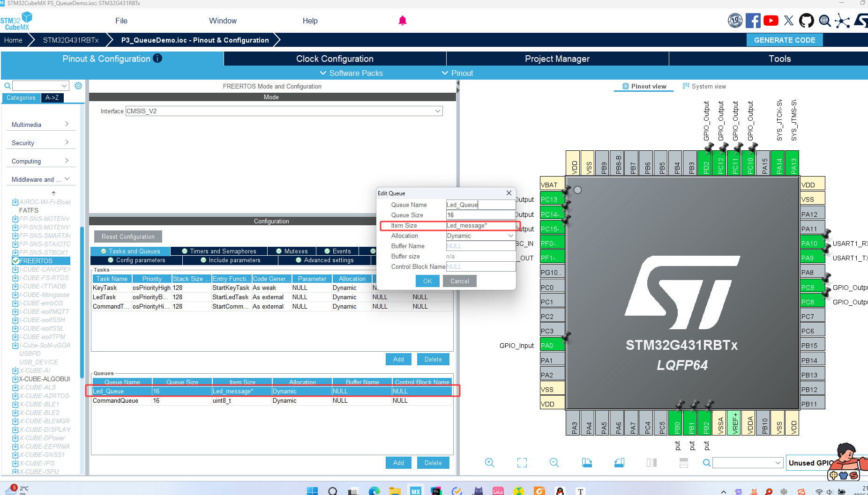Open the ST community network icon
Screen dimensions: 868x495
(842, 21)
